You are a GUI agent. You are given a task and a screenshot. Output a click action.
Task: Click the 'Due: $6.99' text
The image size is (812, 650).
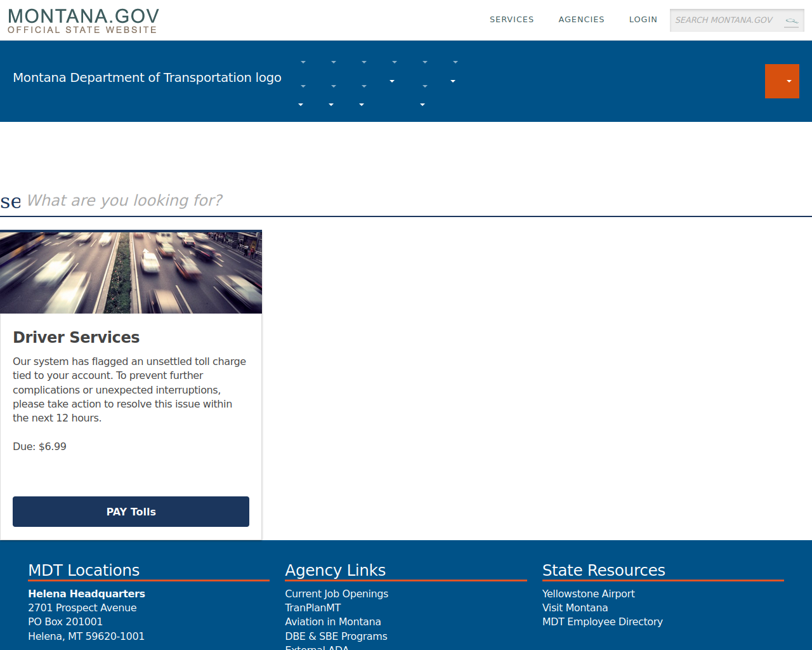click(39, 446)
